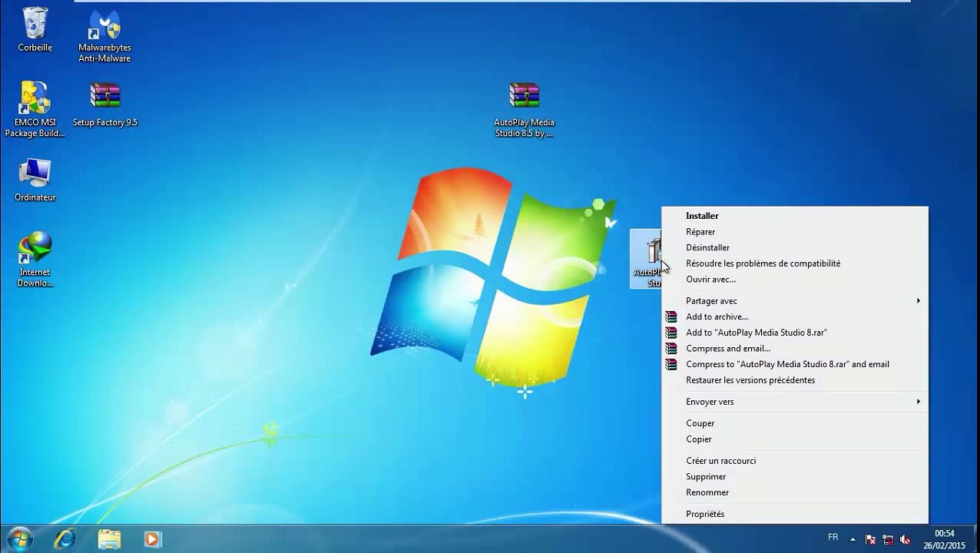Select Setup Factory 9.5 archive icon

pyautogui.click(x=105, y=104)
